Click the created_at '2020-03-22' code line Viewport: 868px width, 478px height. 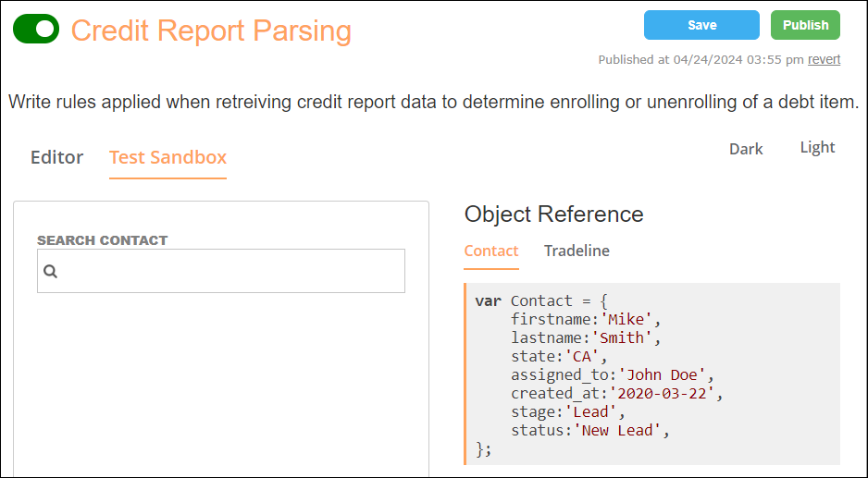pos(616,393)
